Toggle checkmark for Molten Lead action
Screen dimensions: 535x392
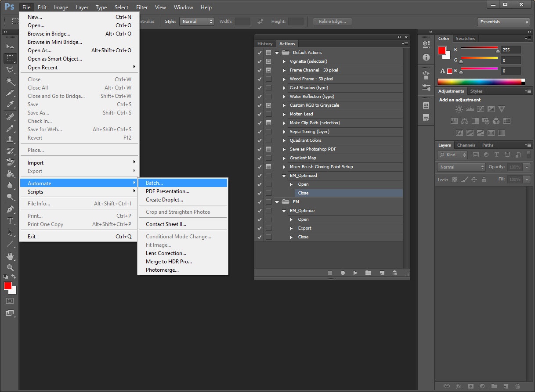pos(260,114)
